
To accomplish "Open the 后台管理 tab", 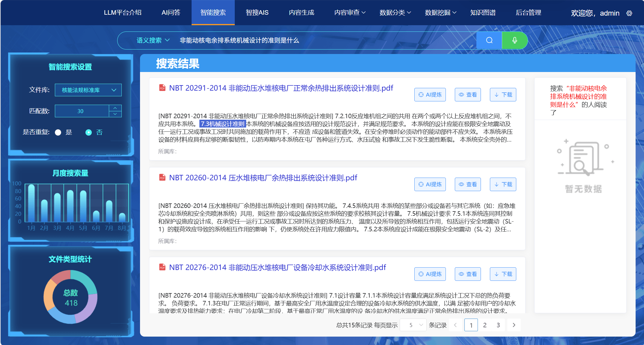I will tap(528, 13).
